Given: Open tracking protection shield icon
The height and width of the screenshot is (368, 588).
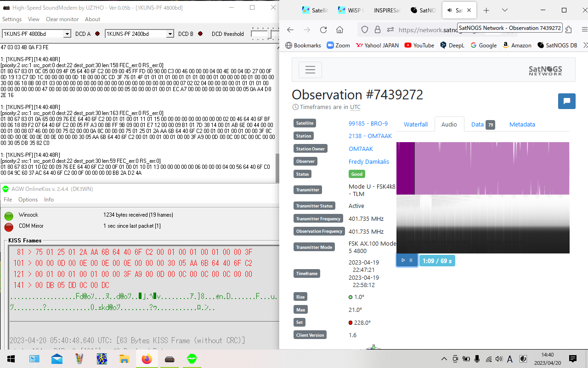Looking at the screenshot, I should (x=365, y=29).
